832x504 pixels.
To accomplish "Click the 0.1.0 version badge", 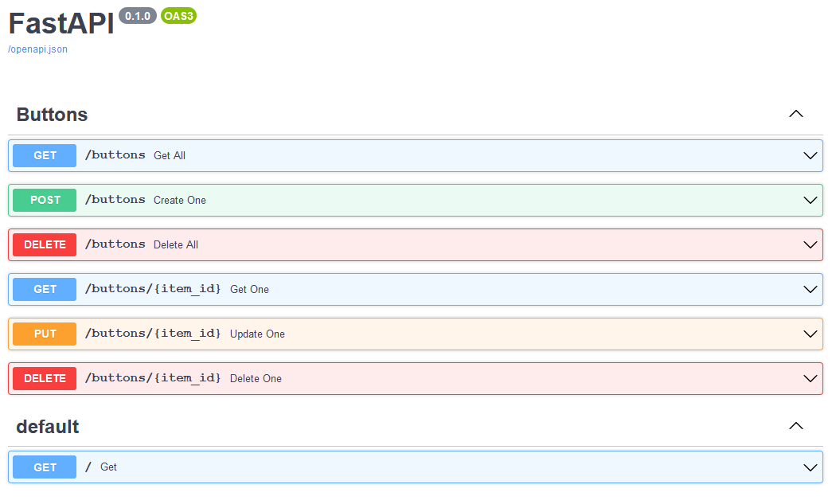I will [138, 16].
